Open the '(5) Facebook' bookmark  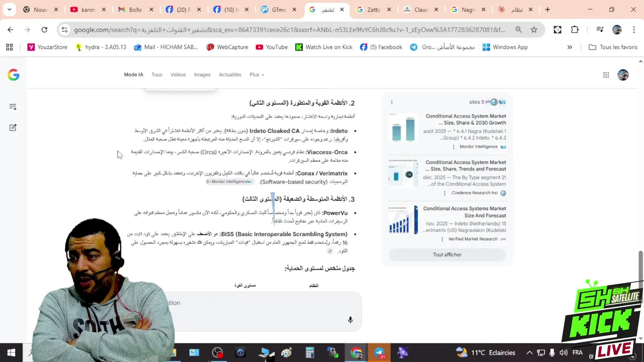click(381, 47)
